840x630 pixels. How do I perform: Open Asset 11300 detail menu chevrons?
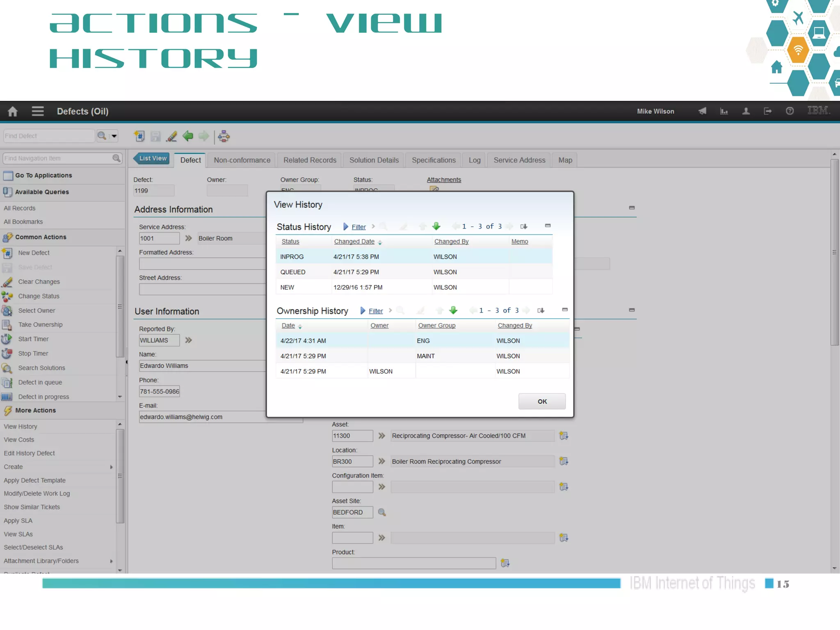tap(382, 436)
